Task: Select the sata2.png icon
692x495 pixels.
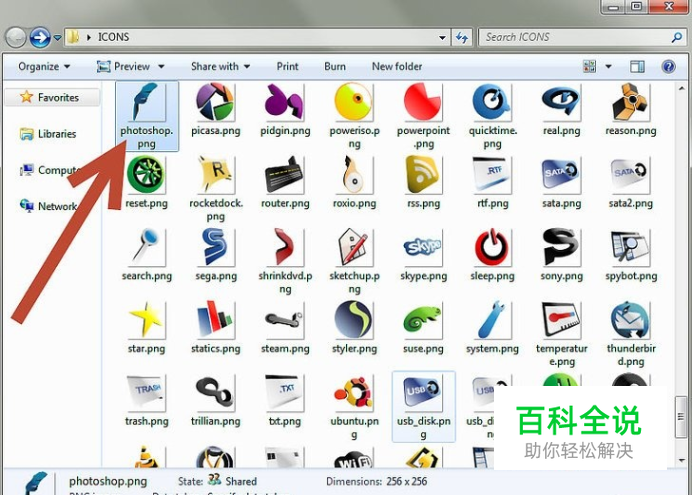Action: 630,175
